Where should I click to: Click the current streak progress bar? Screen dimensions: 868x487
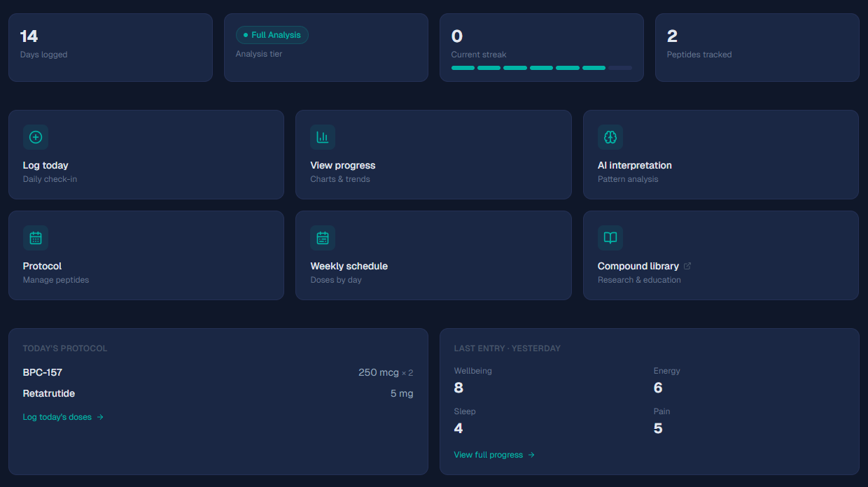pos(541,67)
